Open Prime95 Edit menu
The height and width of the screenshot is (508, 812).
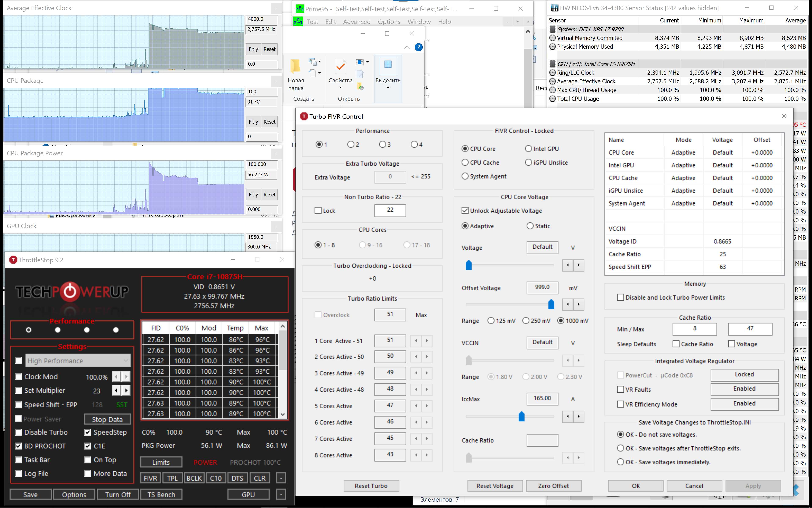[x=331, y=22]
